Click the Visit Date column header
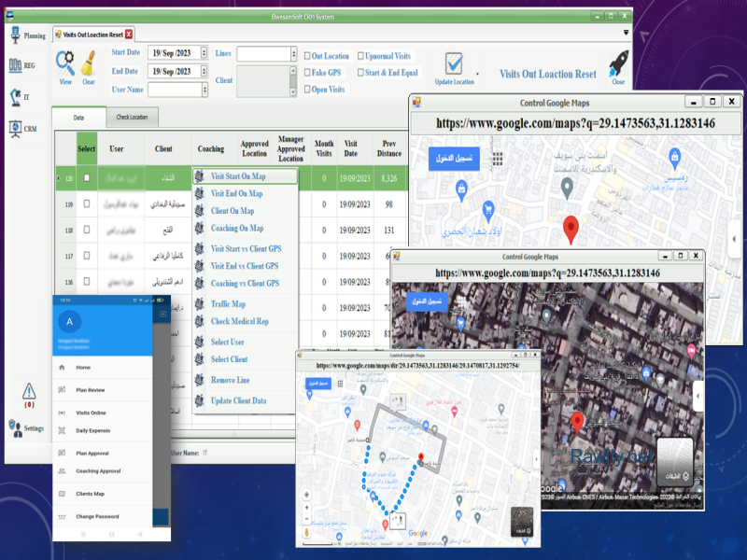747x560 pixels. [351, 148]
